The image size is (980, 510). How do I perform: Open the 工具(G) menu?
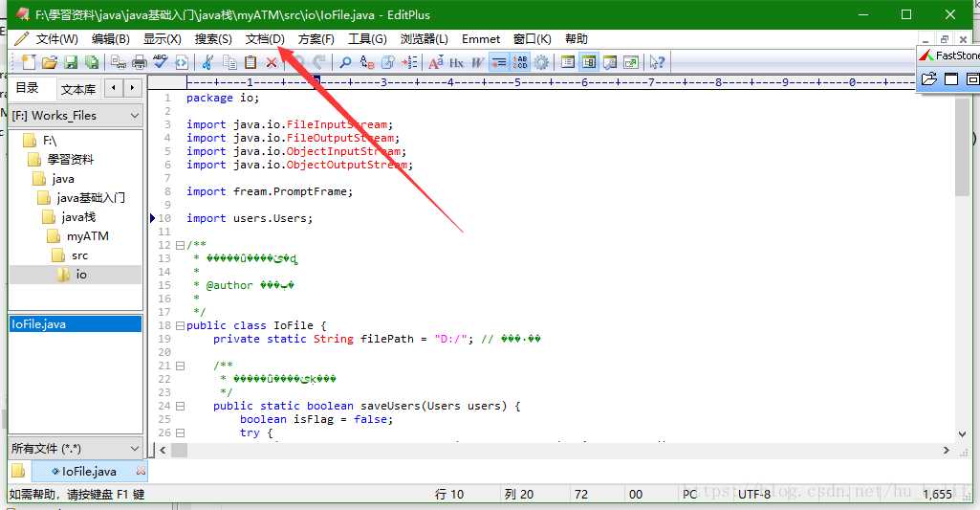point(367,39)
